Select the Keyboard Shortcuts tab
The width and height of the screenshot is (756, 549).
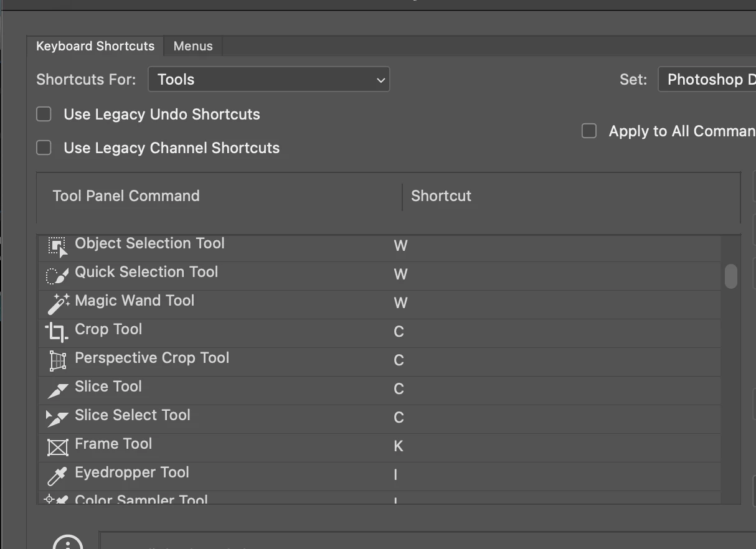pyautogui.click(x=95, y=47)
